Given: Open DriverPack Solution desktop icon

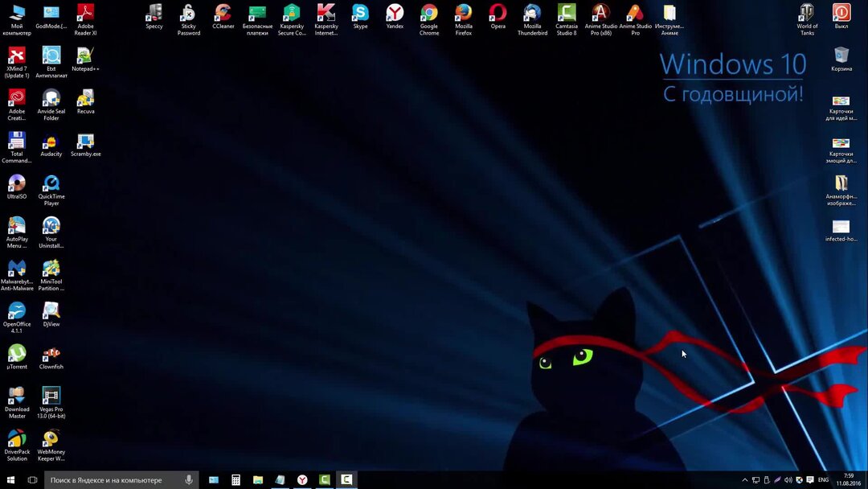Looking at the screenshot, I should click(17, 446).
